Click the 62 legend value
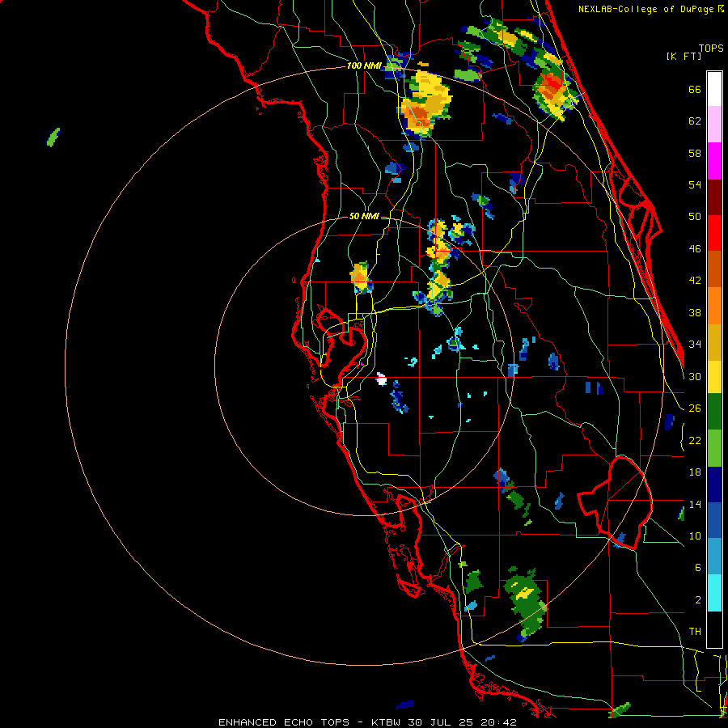This screenshot has width=728, height=728. (695, 121)
